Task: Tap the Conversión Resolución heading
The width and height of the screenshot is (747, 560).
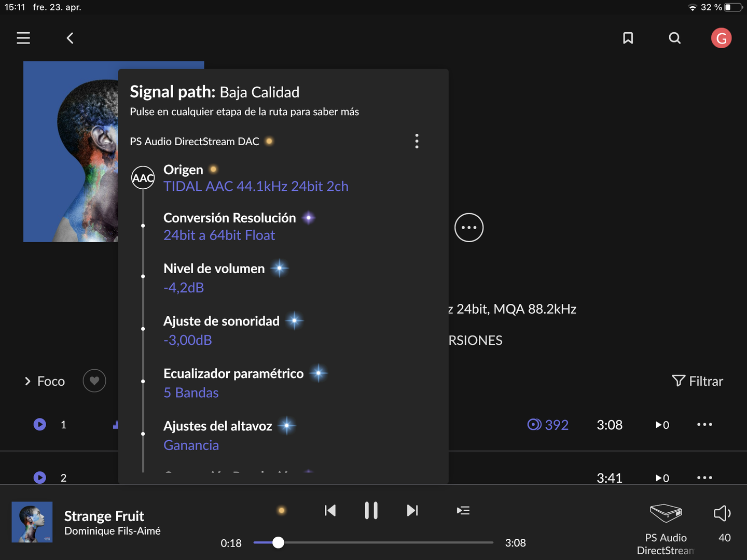Action: click(229, 218)
